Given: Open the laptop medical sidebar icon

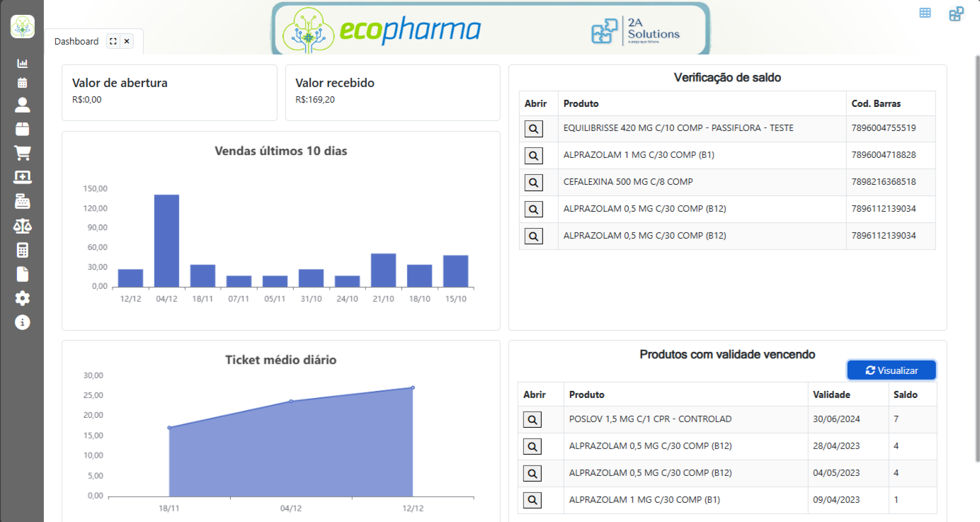Looking at the screenshot, I should tap(23, 176).
